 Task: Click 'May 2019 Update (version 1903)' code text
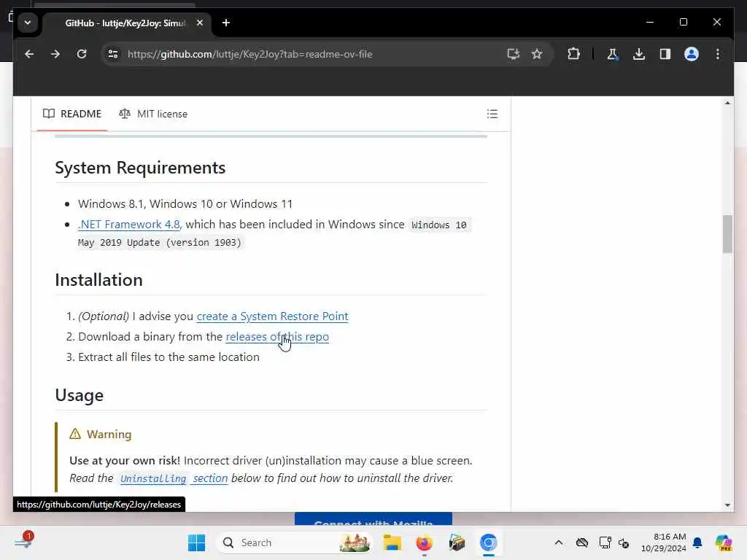(x=160, y=242)
